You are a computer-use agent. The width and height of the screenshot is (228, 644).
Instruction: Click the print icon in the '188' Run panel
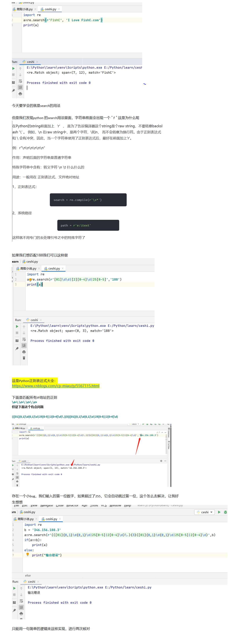pos(24,352)
